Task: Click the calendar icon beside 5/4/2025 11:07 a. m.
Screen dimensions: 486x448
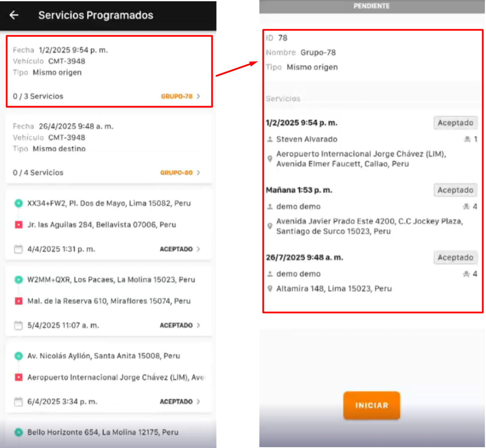Action: coord(18,325)
